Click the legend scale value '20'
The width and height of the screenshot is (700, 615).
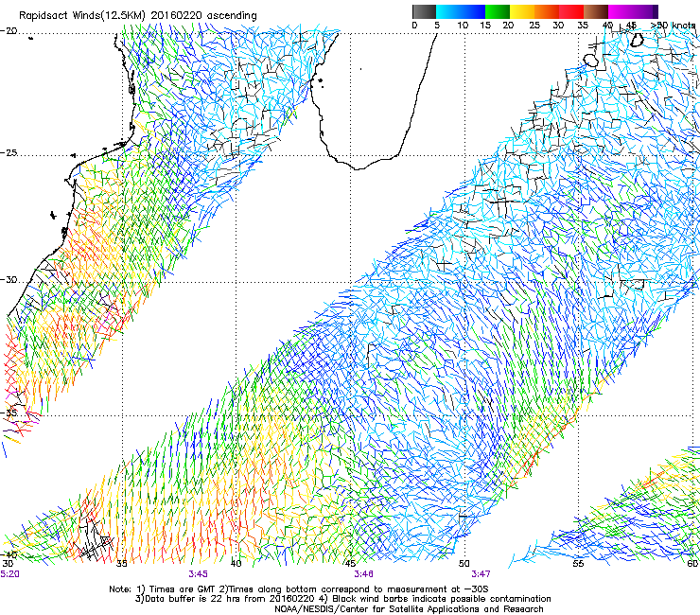(508, 26)
